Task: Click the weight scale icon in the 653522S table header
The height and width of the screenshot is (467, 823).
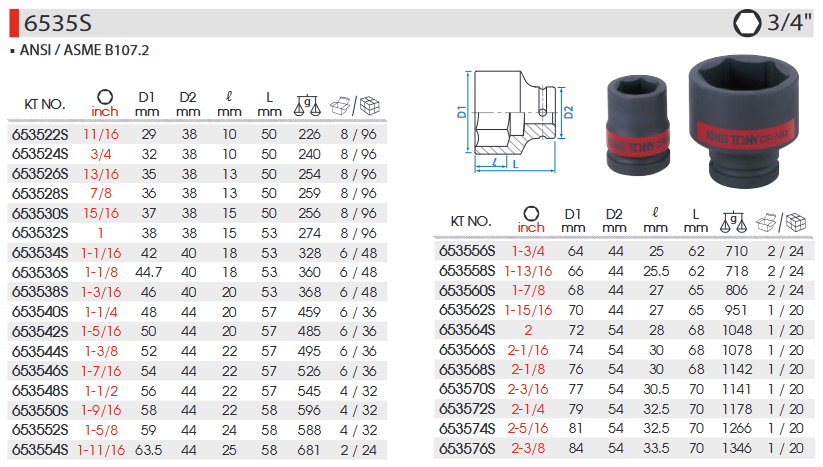Action: click(x=305, y=103)
